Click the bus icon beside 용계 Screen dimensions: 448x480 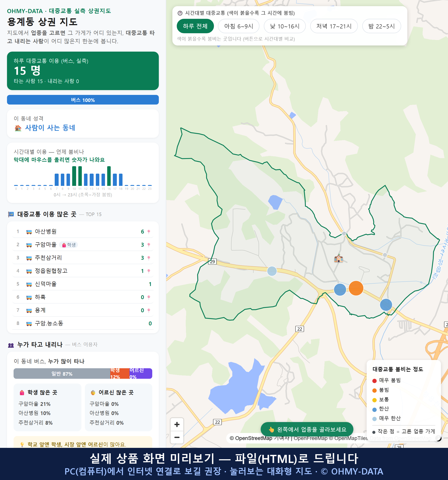click(29, 311)
